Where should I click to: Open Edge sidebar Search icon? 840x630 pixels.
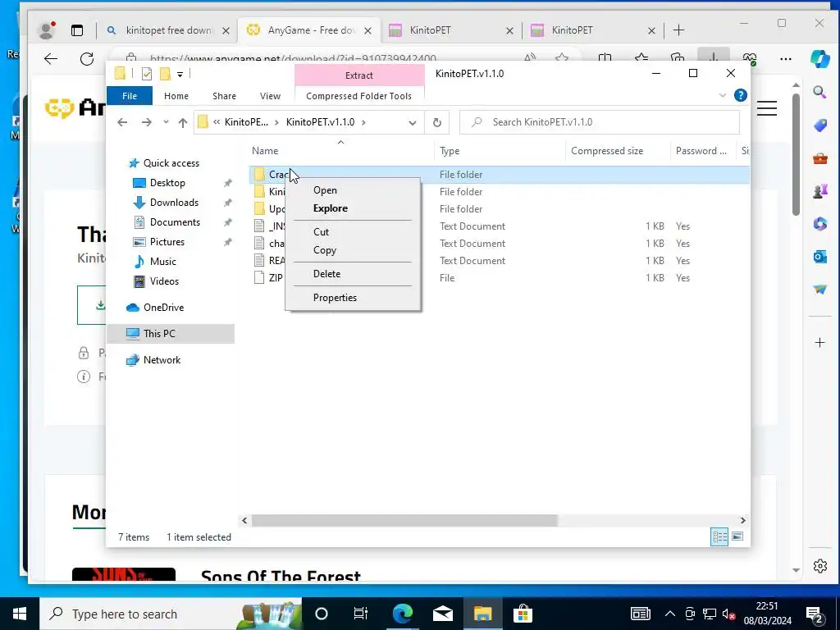tap(819, 92)
